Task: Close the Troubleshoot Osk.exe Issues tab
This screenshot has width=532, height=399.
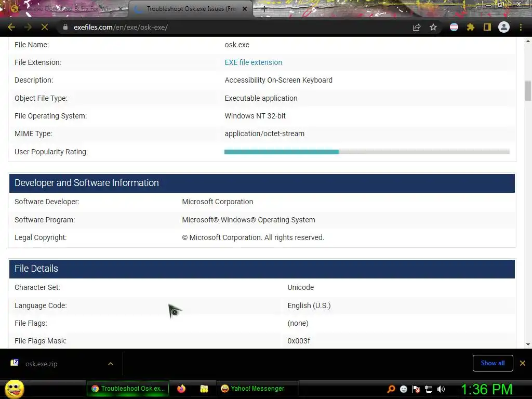Action: [x=245, y=9]
